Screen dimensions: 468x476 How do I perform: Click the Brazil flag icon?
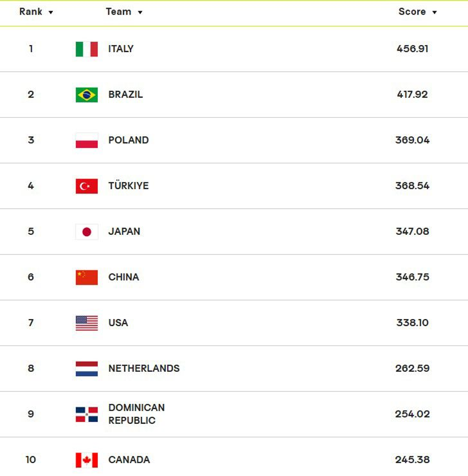click(87, 95)
